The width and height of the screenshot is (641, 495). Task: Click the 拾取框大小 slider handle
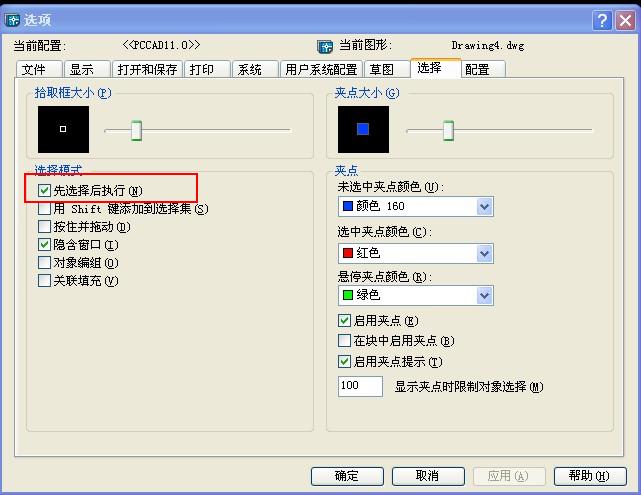coord(136,130)
